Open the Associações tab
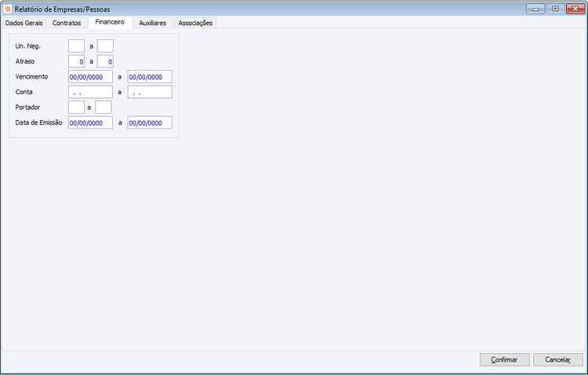588x375 pixels. point(195,23)
